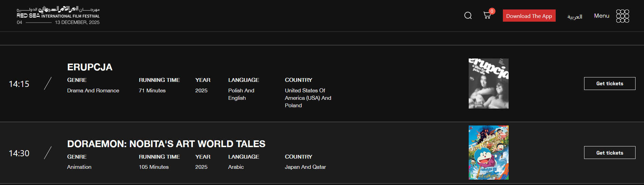Click the Drama And Romance genre text

93,91
